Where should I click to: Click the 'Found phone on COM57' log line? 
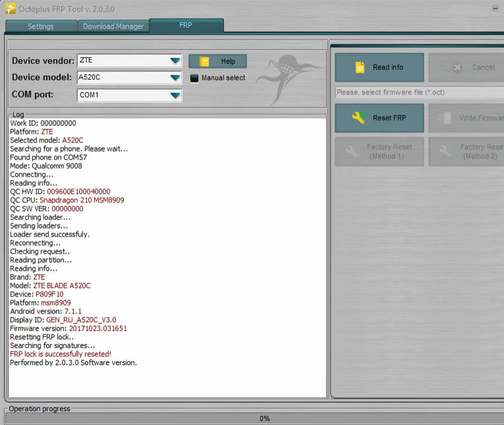coord(49,157)
